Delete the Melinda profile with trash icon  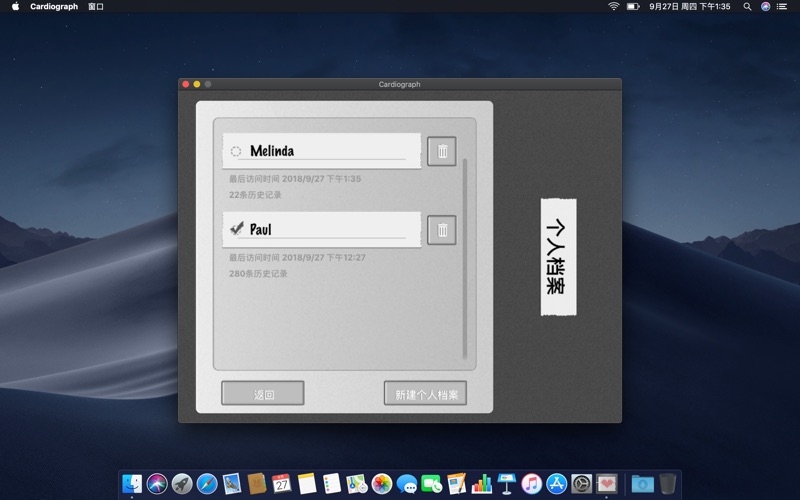coord(442,151)
